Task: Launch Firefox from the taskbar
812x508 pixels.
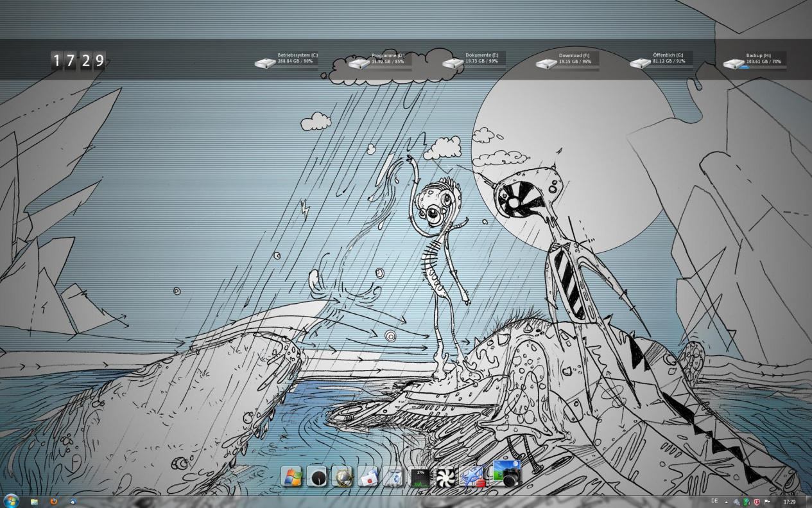Action: point(53,501)
